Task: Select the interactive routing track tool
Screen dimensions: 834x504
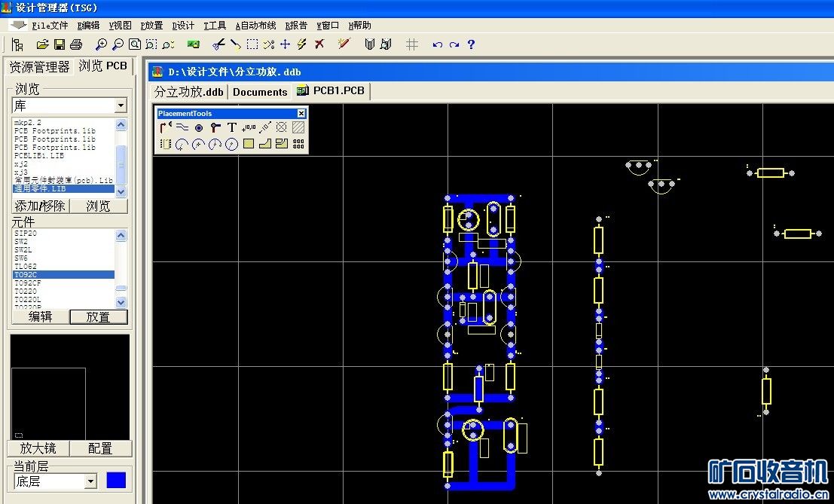Action: tap(166, 127)
